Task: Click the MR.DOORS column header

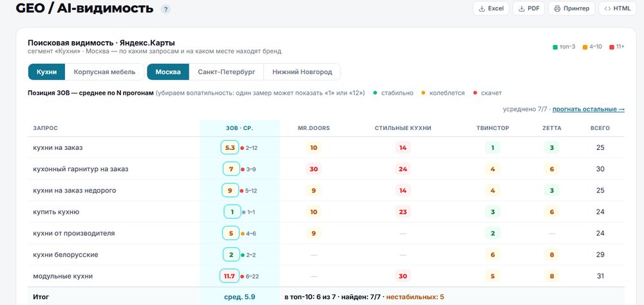Action: pos(314,128)
